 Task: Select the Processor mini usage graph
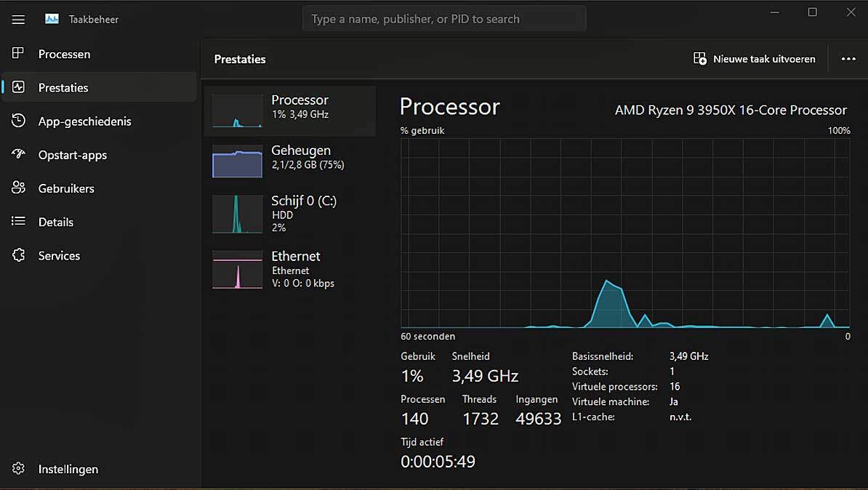pyautogui.click(x=238, y=111)
